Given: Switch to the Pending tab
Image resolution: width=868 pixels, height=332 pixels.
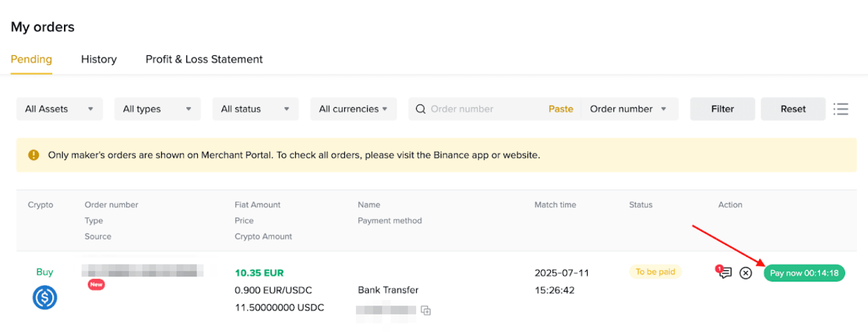Looking at the screenshot, I should (x=31, y=59).
